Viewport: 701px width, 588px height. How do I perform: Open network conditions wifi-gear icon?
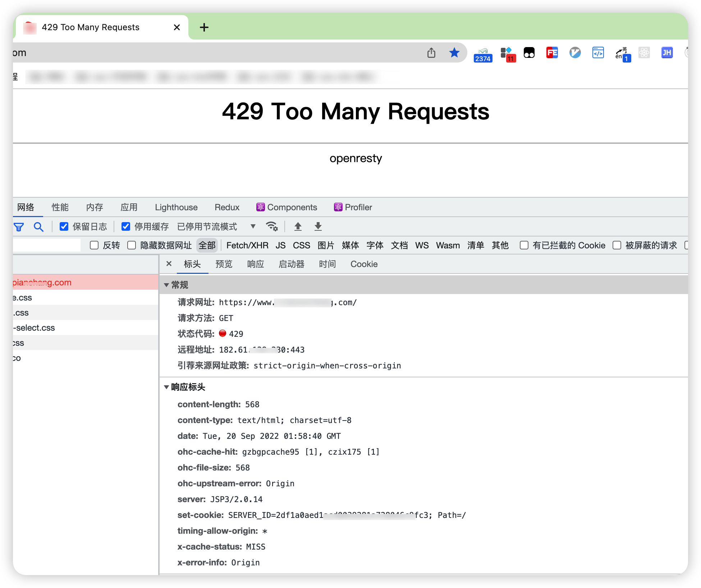[271, 226]
